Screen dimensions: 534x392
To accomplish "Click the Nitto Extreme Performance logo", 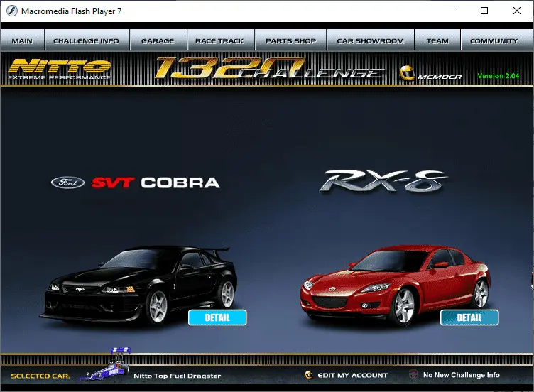I will point(59,69).
